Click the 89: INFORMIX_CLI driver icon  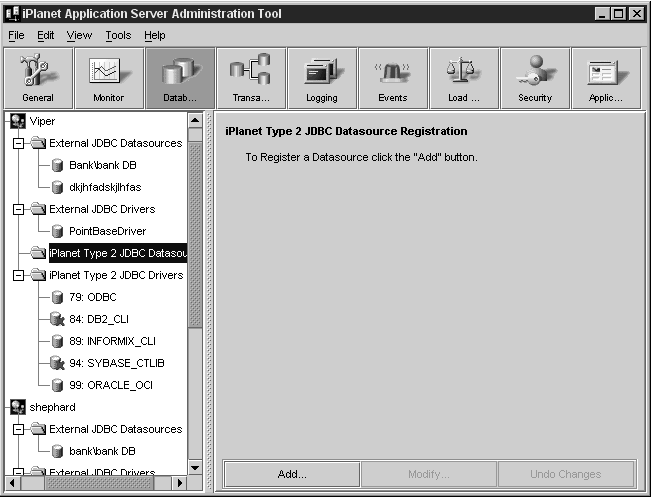57,341
